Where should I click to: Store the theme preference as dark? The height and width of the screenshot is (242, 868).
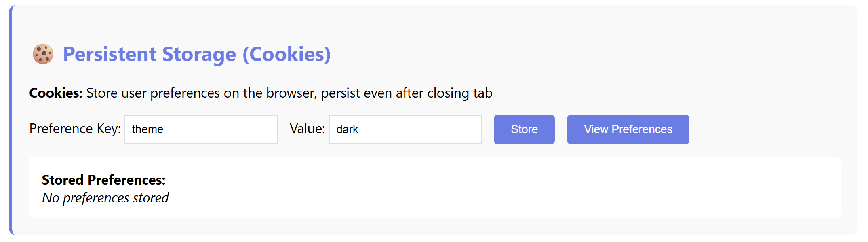point(524,129)
